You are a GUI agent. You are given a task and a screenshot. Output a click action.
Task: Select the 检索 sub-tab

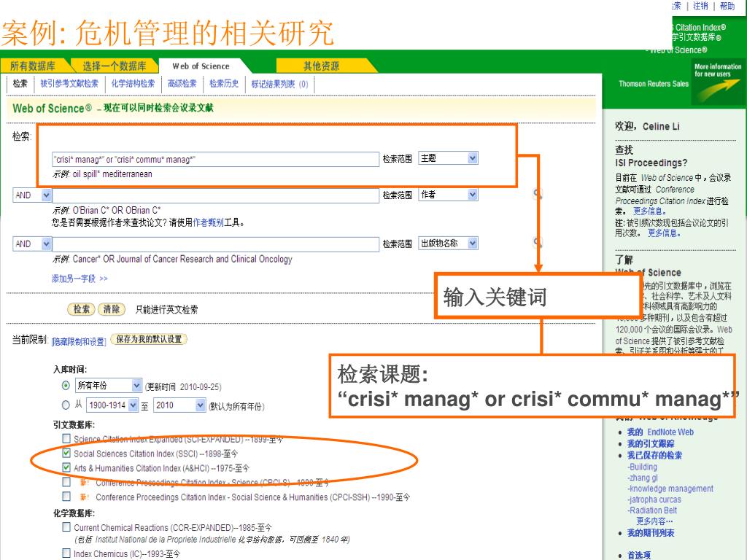[x=20, y=84]
